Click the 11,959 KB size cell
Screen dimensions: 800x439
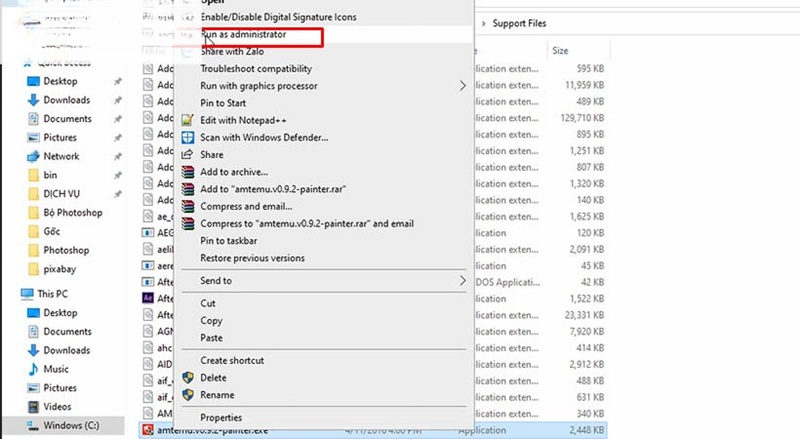pyautogui.click(x=584, y=85)
